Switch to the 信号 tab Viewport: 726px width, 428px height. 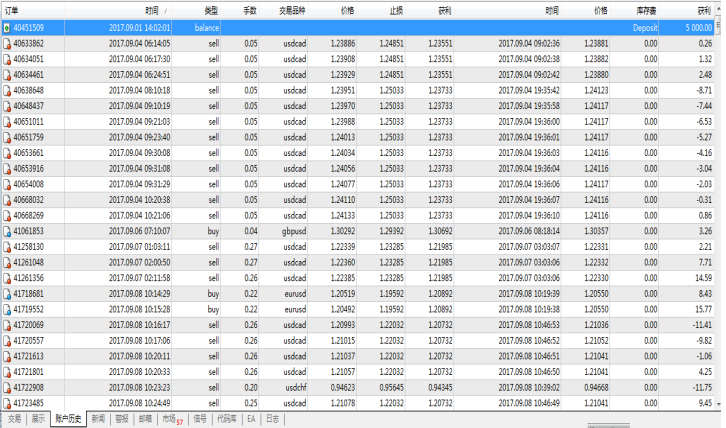200,419
